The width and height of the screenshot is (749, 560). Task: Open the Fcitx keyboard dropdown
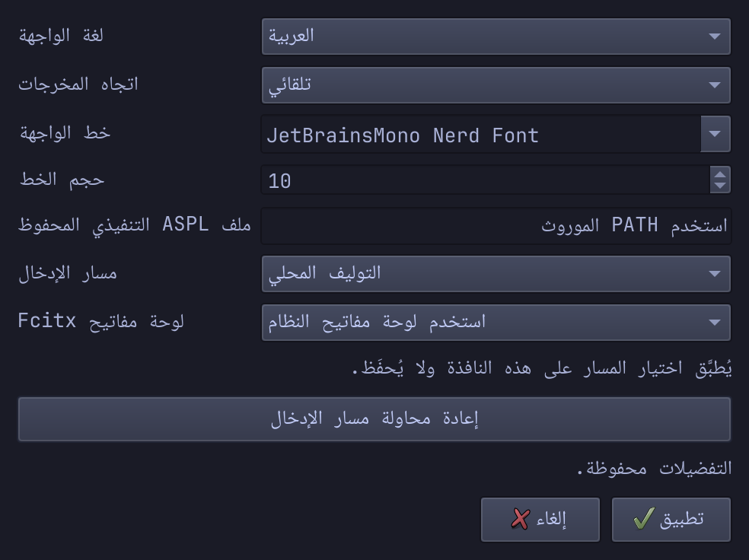tap(496, 323)
